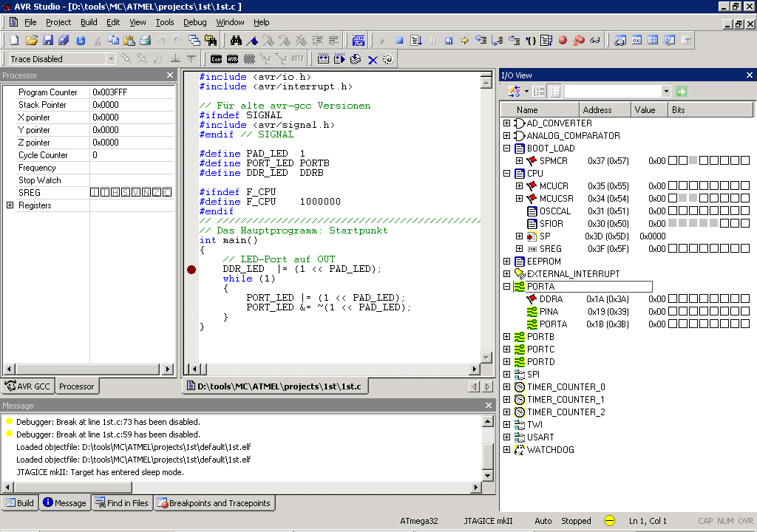The height and width of the screenshot is (532, 757).
Task: Expand the AD_CONVERTER node
Action: 506,123
